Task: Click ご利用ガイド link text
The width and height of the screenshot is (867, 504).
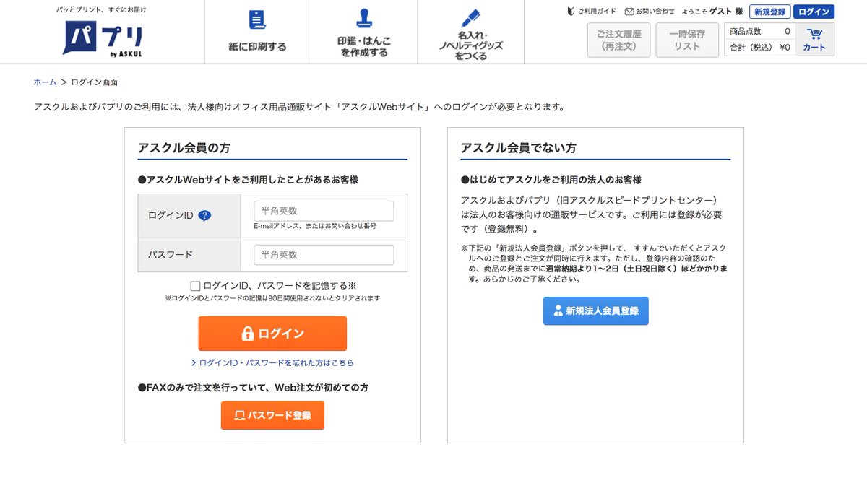Action: click(x=597, y=12)
